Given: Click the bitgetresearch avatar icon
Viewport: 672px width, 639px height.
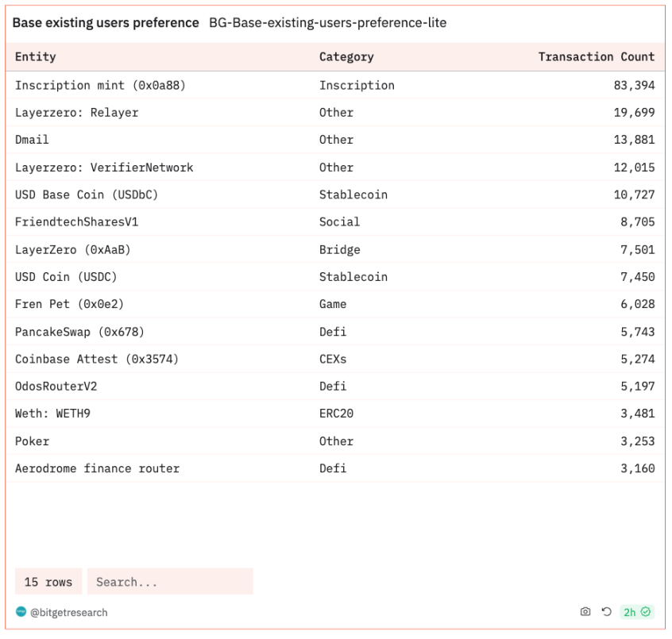Looking at the screenshot, I should click(x=21, y=612).
